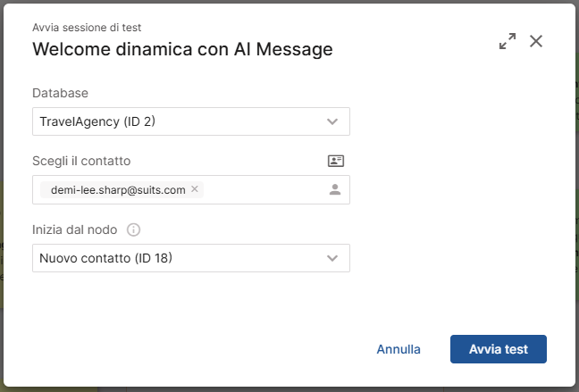
Task: Close the Avvia sessione di test dialog
Action: pyautogui.click(x=536, y=41)
